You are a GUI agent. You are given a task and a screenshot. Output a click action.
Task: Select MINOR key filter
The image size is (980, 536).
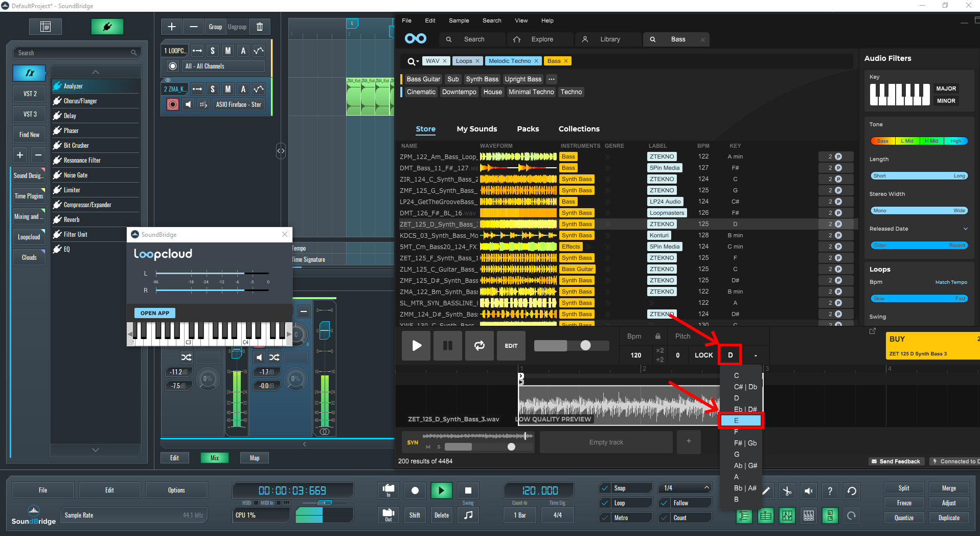(946, 101)
